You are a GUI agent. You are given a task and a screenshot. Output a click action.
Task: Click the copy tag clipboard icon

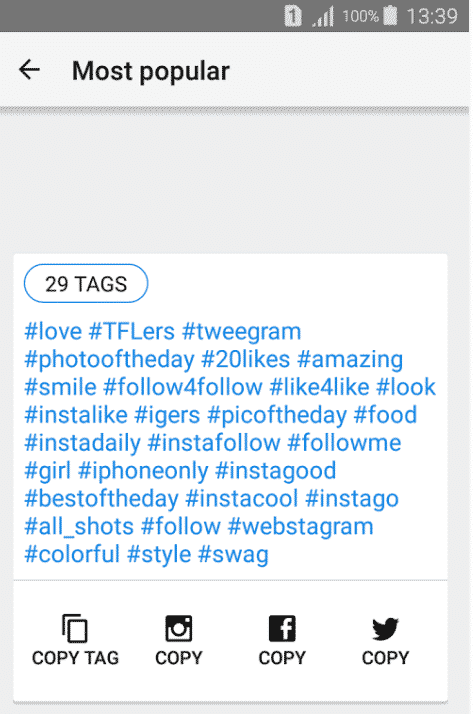pyautogui.click(x=75, y=628)
